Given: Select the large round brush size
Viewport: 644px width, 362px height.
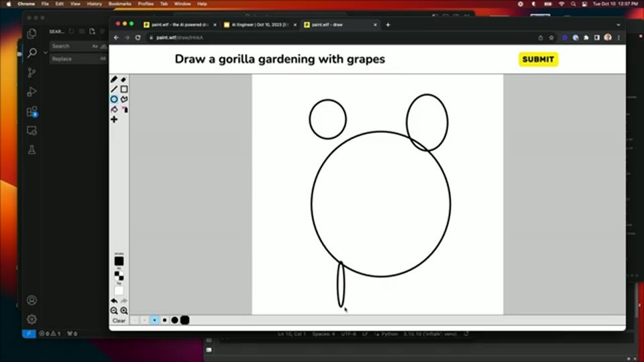Looking at the screenshot, I should click(x=174, y=320).
